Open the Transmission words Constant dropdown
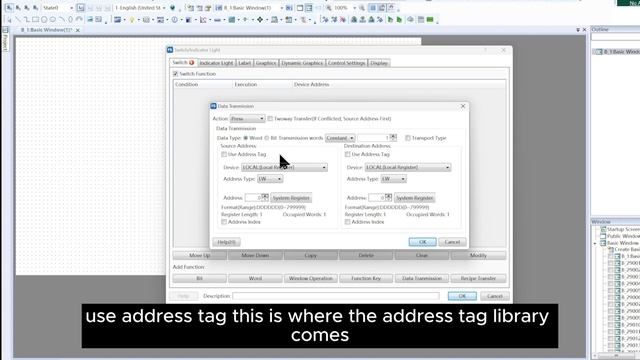 [x=340, y=138]
